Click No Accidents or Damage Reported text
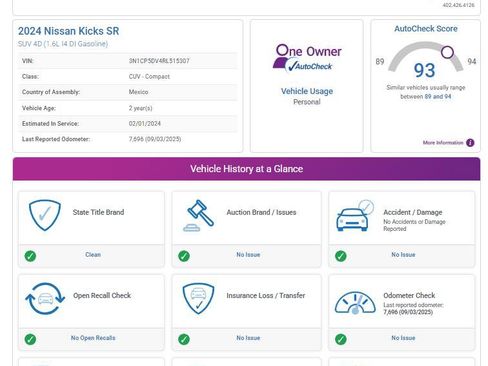This screenshot has height=366, width=488. [414, 225]
